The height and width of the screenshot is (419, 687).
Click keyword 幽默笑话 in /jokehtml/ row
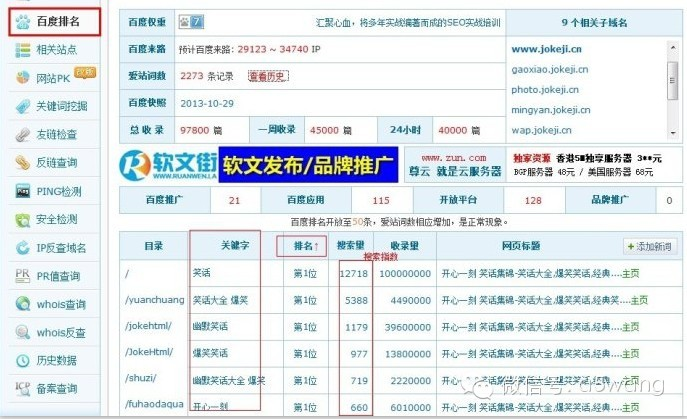[x=210, y=327]
